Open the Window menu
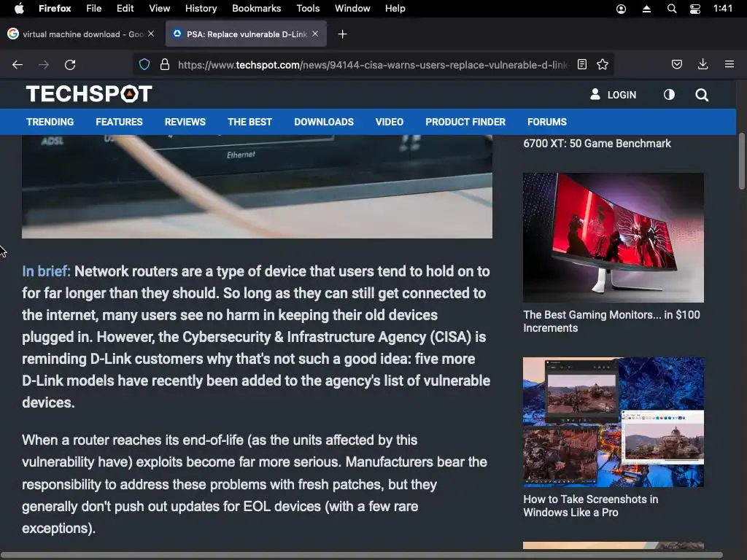The image size is (747, 560). 352,8
